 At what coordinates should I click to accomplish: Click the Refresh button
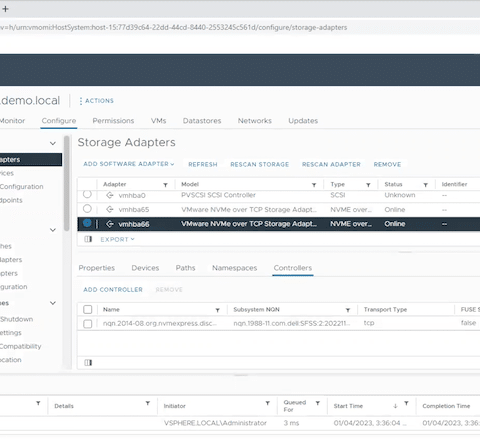[203, 164]
